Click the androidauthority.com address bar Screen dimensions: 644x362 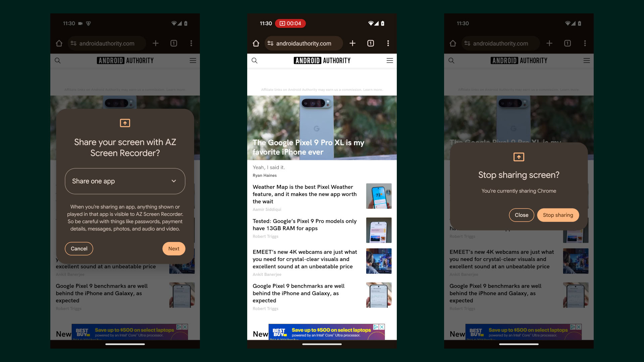[304, 43]
